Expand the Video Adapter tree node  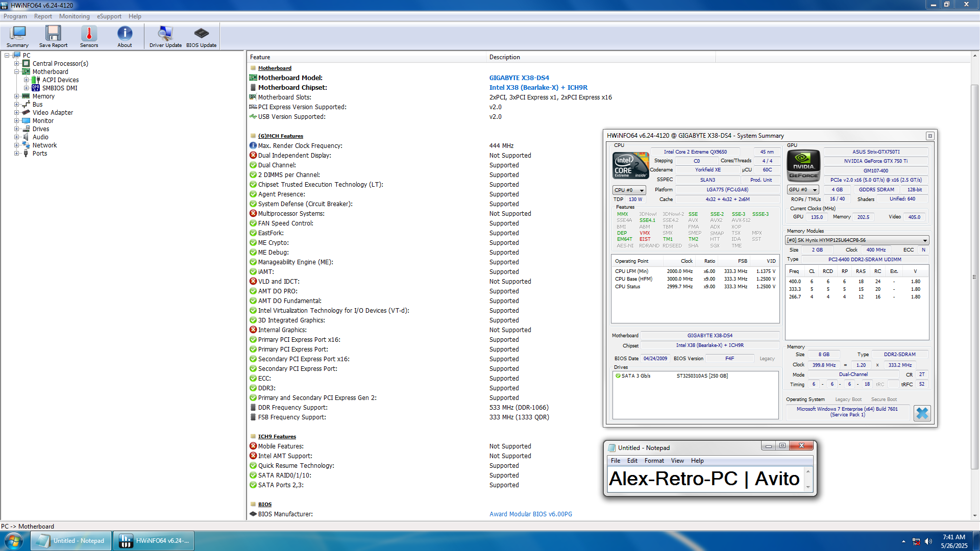(x=16, y=113)
